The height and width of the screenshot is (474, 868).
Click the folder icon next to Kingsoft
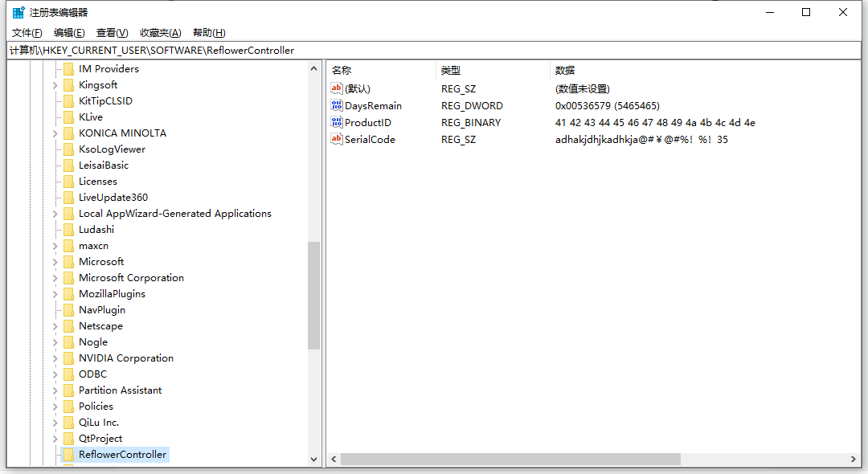pyautogui.click(x=68, y=84)
